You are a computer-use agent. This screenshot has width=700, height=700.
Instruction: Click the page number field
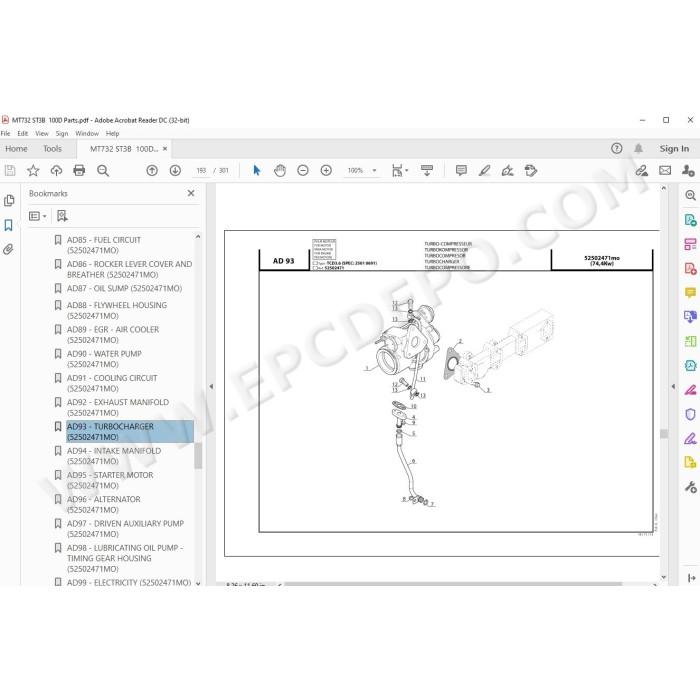point(201,171)
